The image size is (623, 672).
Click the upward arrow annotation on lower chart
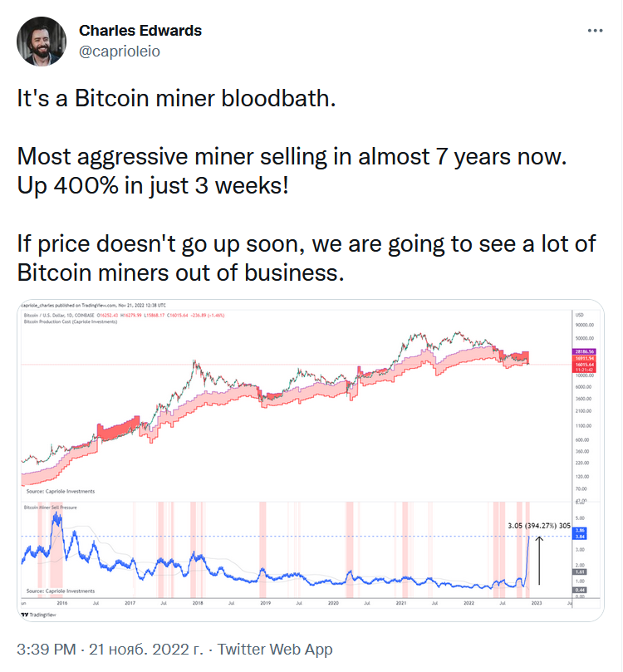pyautogui.click(x=540, y=562)
